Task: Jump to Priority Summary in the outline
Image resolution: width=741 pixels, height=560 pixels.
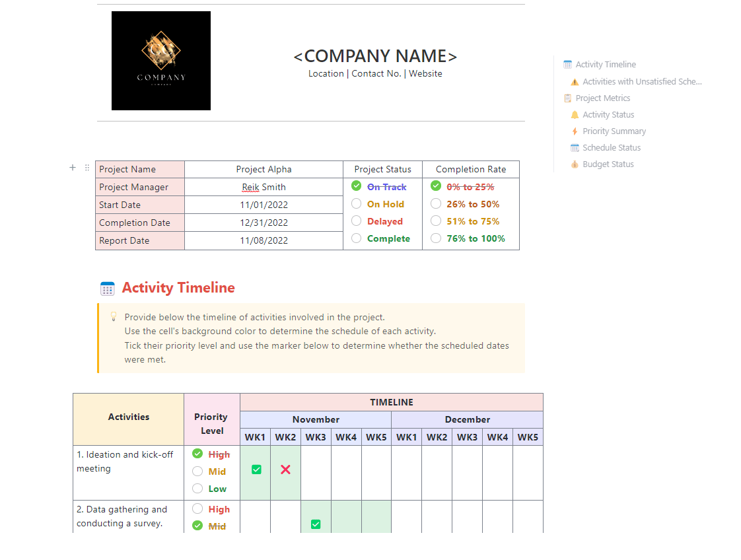Action: click(x=614, y=131)
